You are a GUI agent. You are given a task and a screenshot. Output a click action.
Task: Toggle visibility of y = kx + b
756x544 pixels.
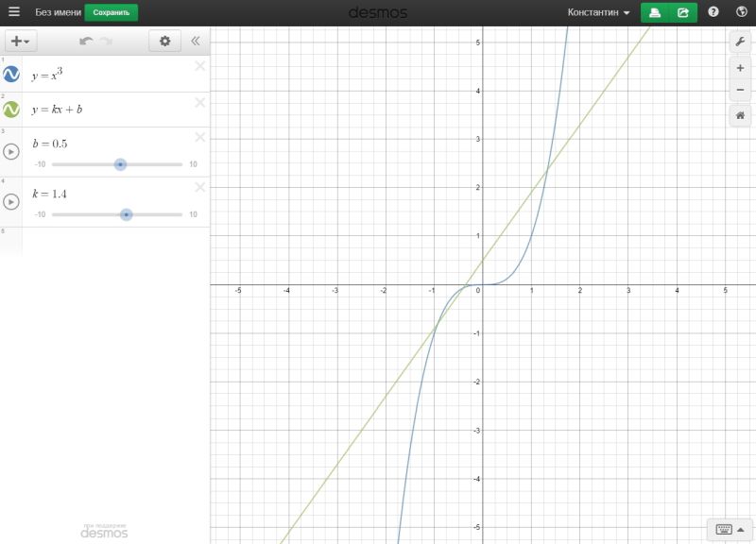pos(11,110)
